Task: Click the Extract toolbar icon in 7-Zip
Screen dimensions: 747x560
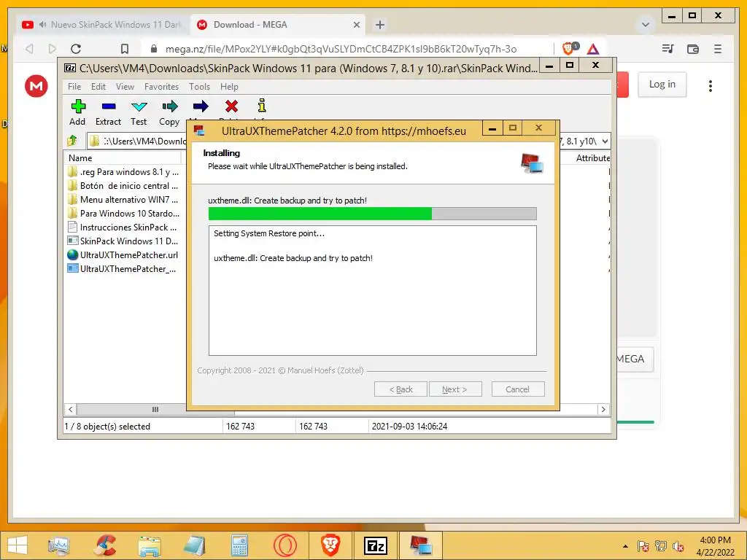Action: (109, 106)
